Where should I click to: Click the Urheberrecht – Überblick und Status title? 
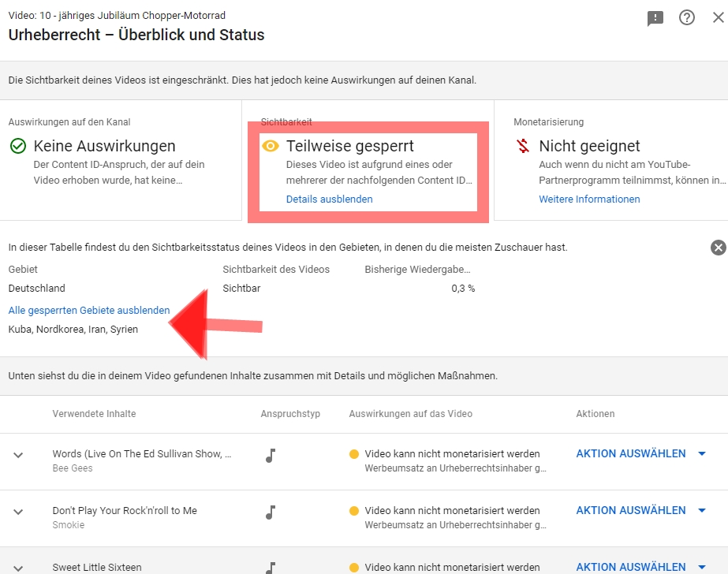click(136, 35)
